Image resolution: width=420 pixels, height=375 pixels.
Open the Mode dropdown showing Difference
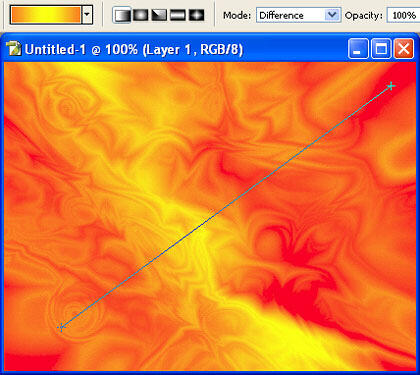coord(299,15)
